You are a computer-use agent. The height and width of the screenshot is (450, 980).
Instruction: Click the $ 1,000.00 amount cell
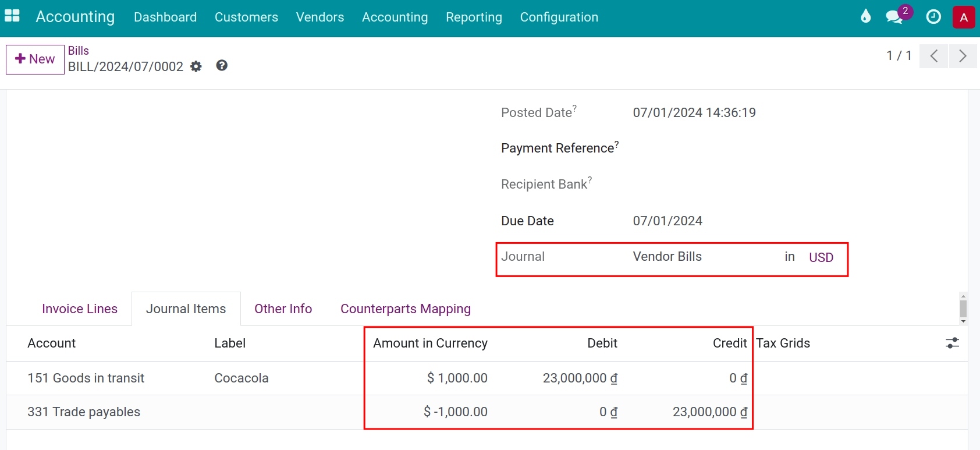(x=457, y=378)
